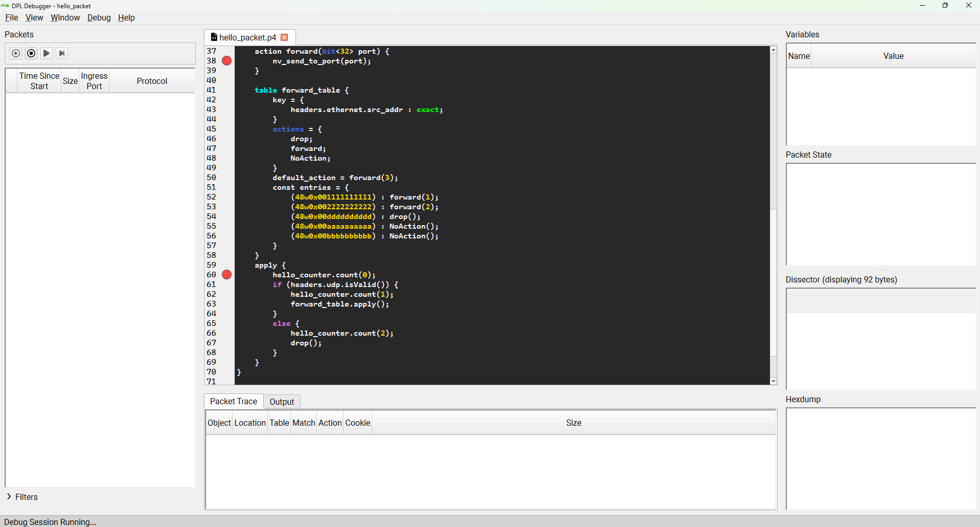This screenshot has height=527, width=980.
Task: Click the Action column header in Packet Trace
Action: (330, 423)
